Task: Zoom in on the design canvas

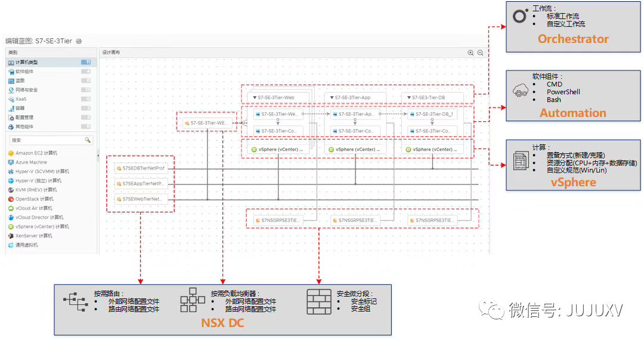Action: [470, 53]
